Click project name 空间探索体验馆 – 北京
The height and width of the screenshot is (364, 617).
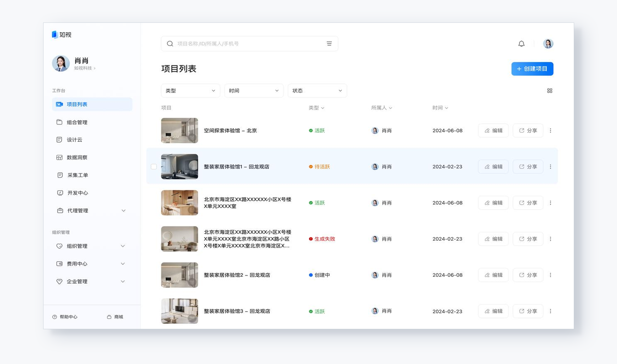pyautogui.click(x=230, y=131)
